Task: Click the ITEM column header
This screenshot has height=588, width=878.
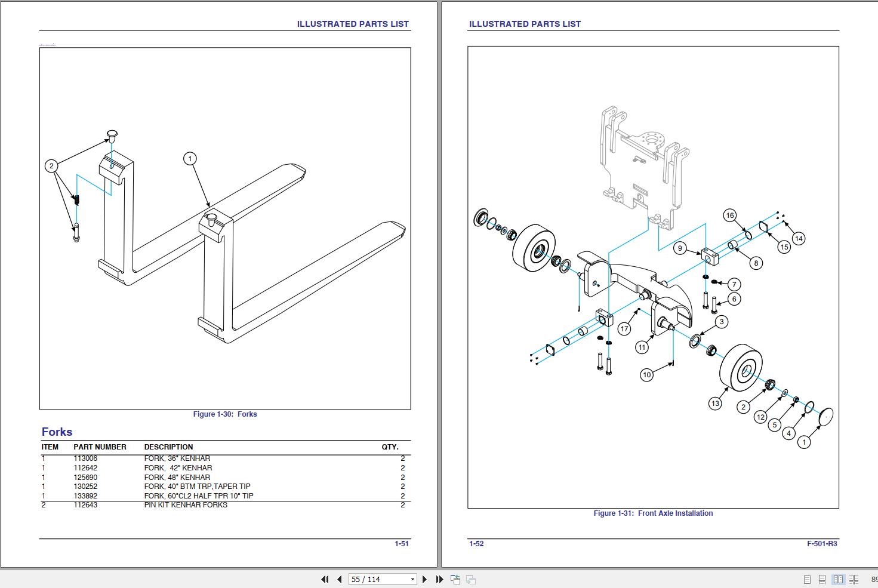Action: pyautogui.click(x=50, y=447)
